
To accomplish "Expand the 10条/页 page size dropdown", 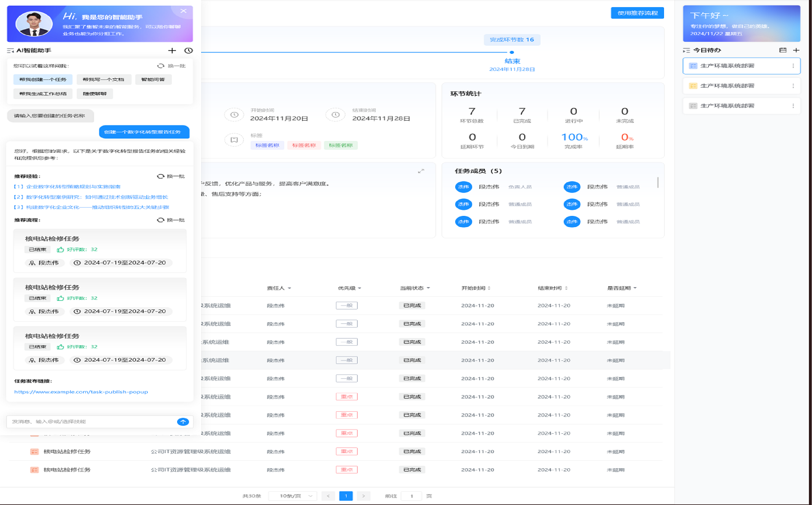I will pos(293,496).
